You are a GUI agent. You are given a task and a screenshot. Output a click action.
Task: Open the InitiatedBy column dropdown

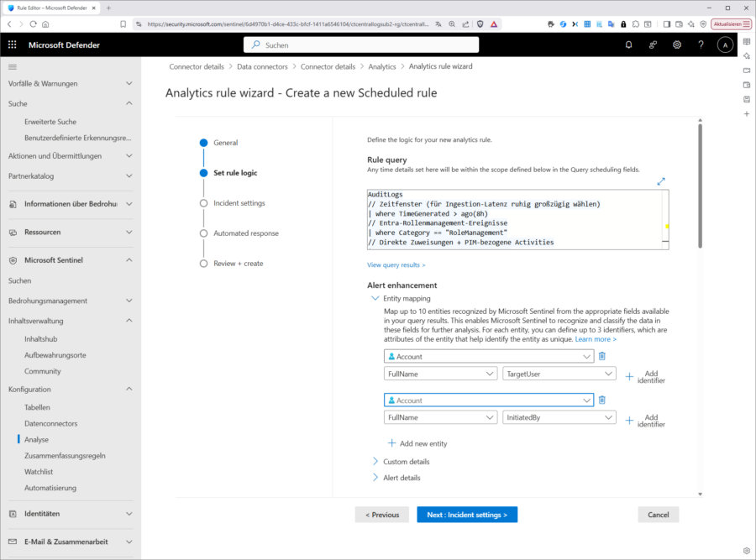(x=559, y=417)
